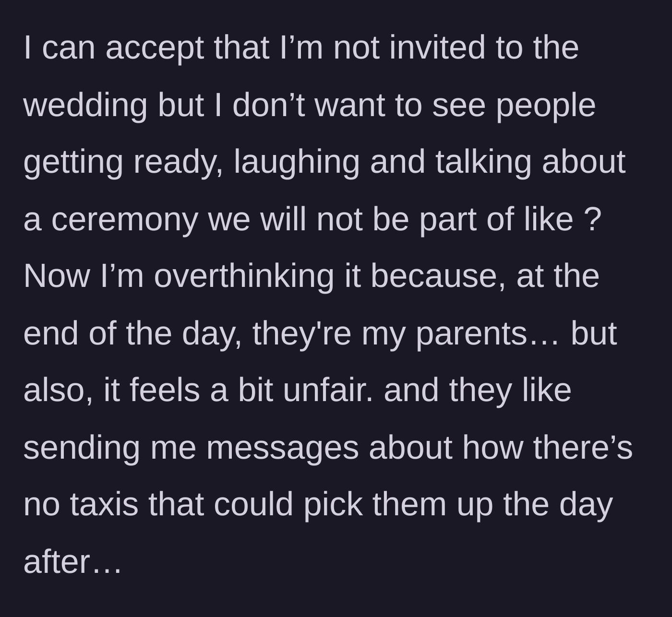Click on the word "people"

click(546, 107)
